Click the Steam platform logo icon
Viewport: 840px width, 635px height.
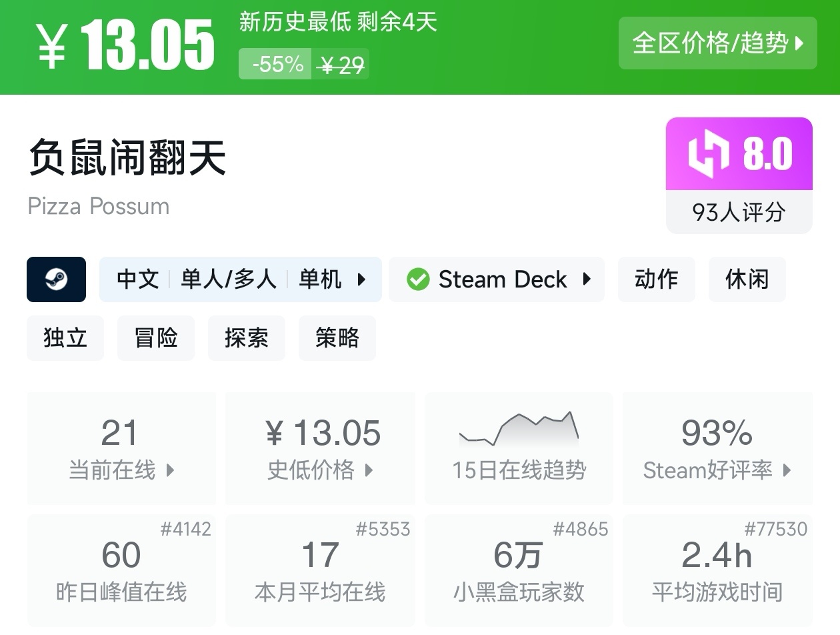pyautogui.click(x=56, y=279)
